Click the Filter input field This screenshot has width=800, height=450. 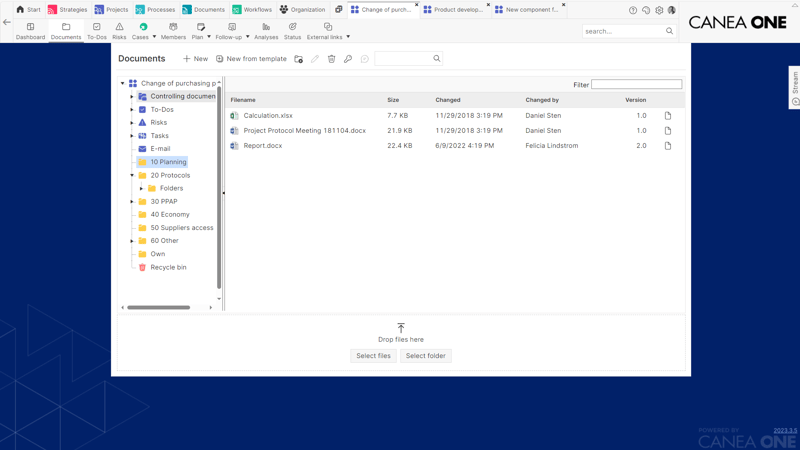point(636,85)
